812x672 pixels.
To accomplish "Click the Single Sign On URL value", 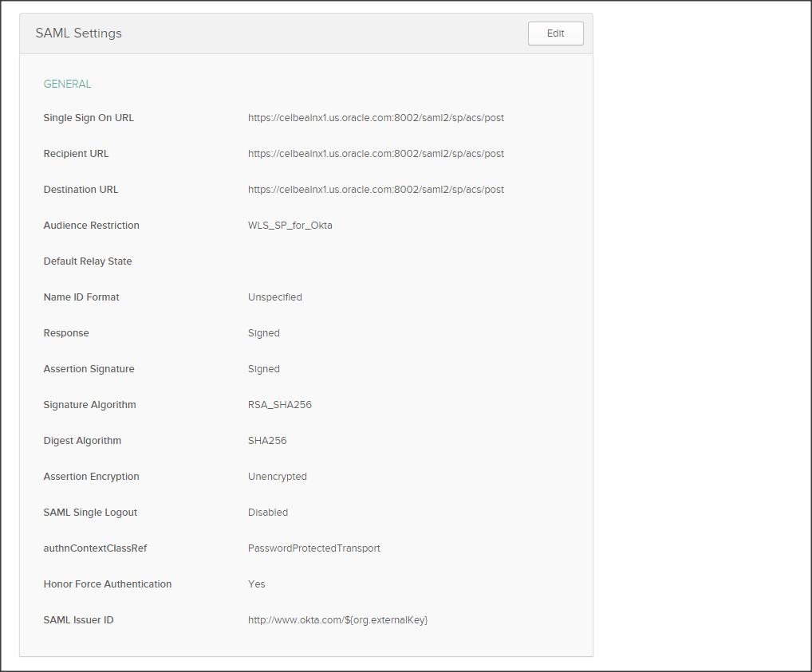I will pyautogui.click(x=376, y=118).
